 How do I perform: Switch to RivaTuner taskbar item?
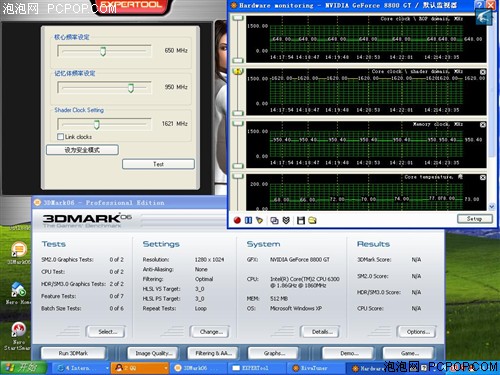(315, 368)
